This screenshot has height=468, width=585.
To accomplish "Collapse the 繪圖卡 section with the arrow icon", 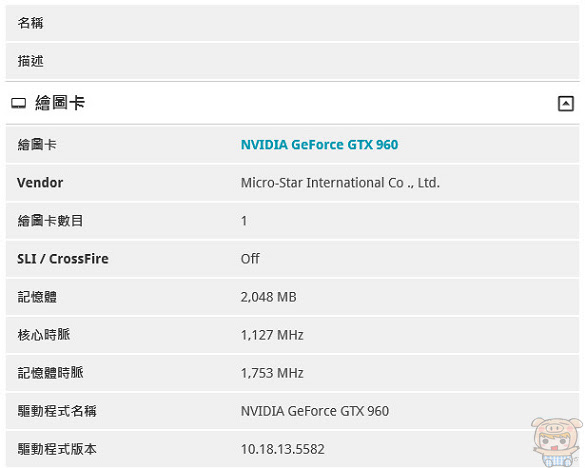I will point(566,103).
